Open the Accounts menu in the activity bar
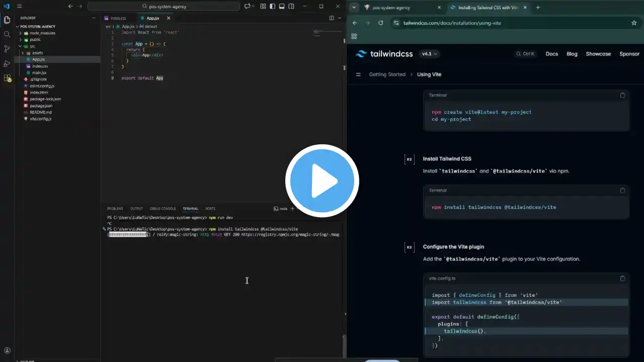Viewport: 644px width, 362px height. [7, 350]
